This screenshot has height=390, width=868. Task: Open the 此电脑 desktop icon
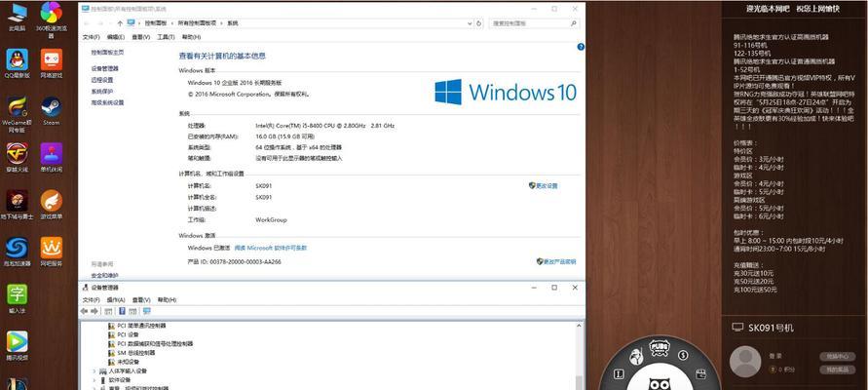pyautogui.click(x=18, y=14)
